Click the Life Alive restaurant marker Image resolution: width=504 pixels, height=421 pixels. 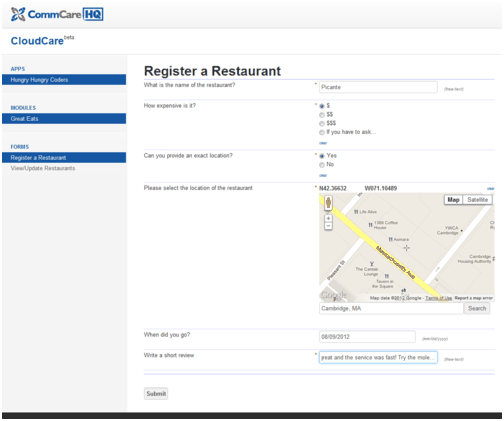[356, 212]
